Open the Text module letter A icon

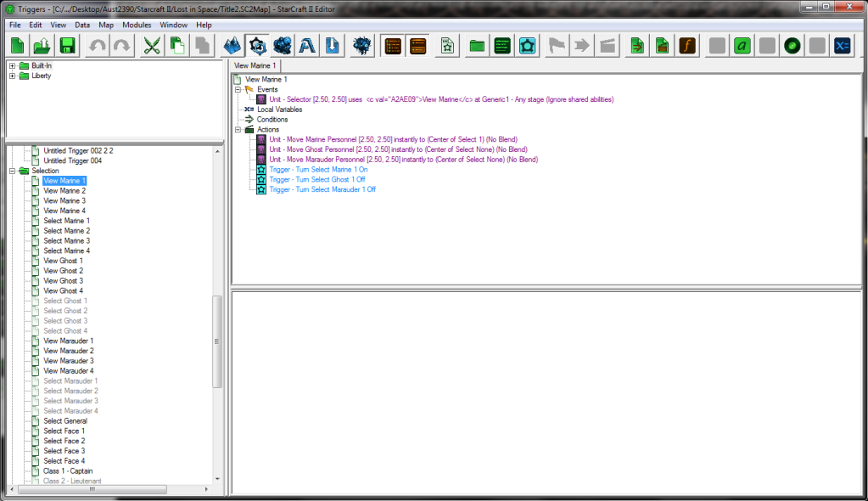[x=307, y=46]
